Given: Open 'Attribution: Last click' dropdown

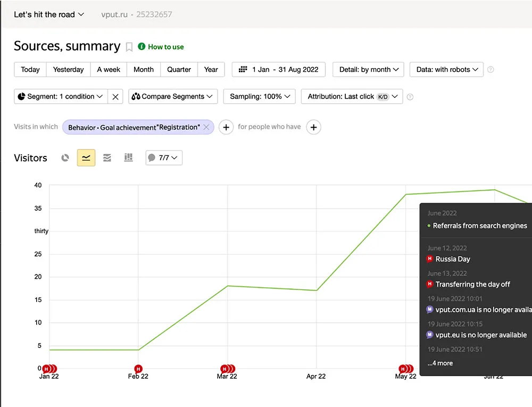Looking at the screenshot, I should point(352,97).
